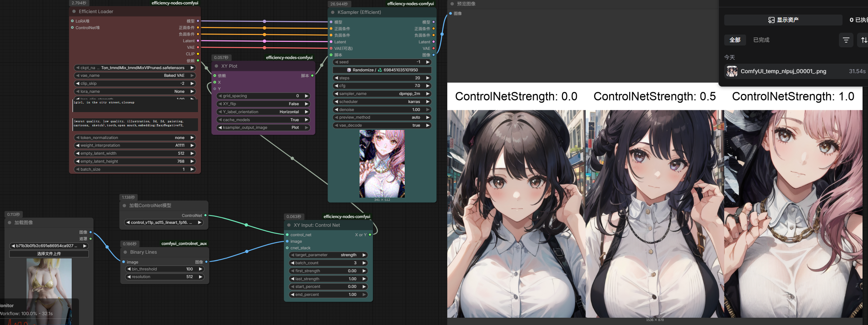
Task: Click the ControlNetStrength: 0.5 output image
Action: coord(655,214)
